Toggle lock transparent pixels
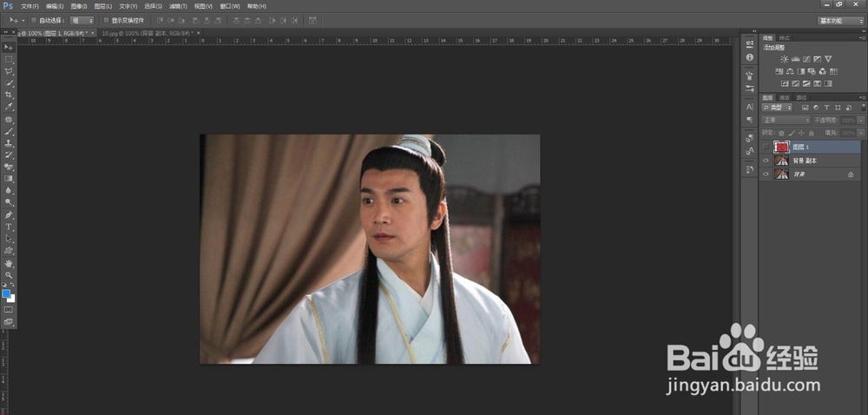Screen dimensions: 868x415 coord(781,134)
